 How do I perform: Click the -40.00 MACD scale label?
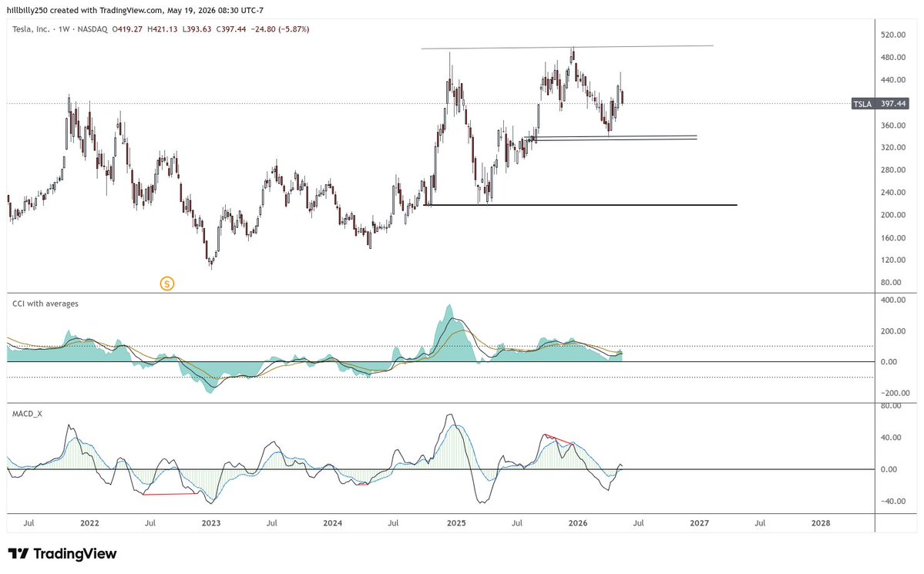pyautogui.click(x=892, y=502)
